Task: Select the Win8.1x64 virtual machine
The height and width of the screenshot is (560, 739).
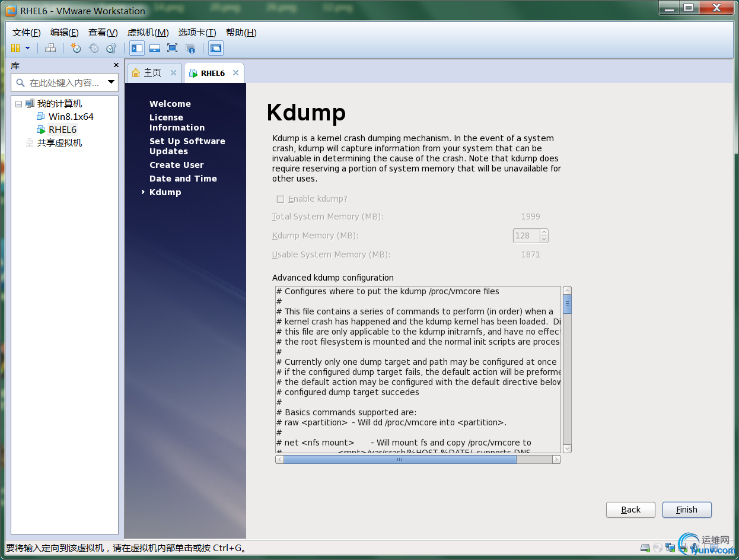Action: (x=71, y=117)
